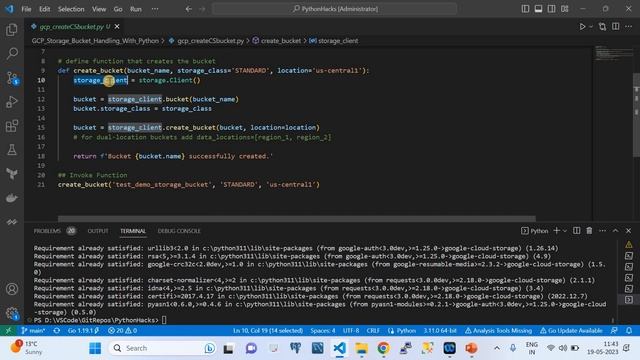Open the Explorer view in activity bar
Screen dimensions: 640x360
click(12, 29)
